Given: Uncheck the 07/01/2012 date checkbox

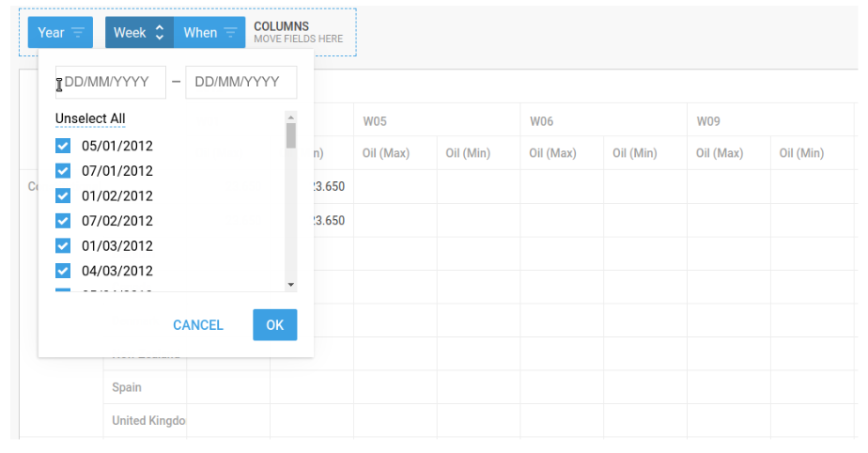Looking at the screenshot, I should tap(63, 170).
